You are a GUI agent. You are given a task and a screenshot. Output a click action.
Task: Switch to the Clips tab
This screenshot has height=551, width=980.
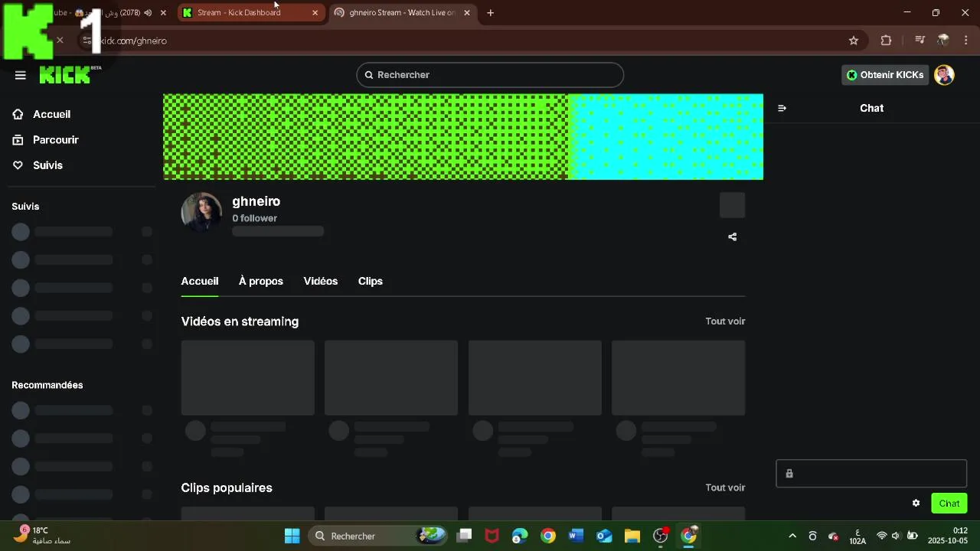tap(371, 281)
